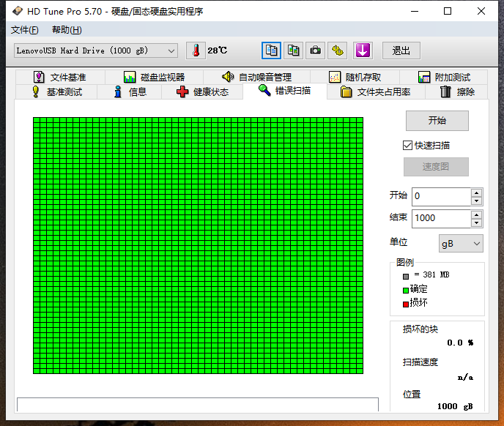The height and width of the screenshot is (426, 504).
Task: Click the 开始 position input field
Action: (x=441, y=197)
